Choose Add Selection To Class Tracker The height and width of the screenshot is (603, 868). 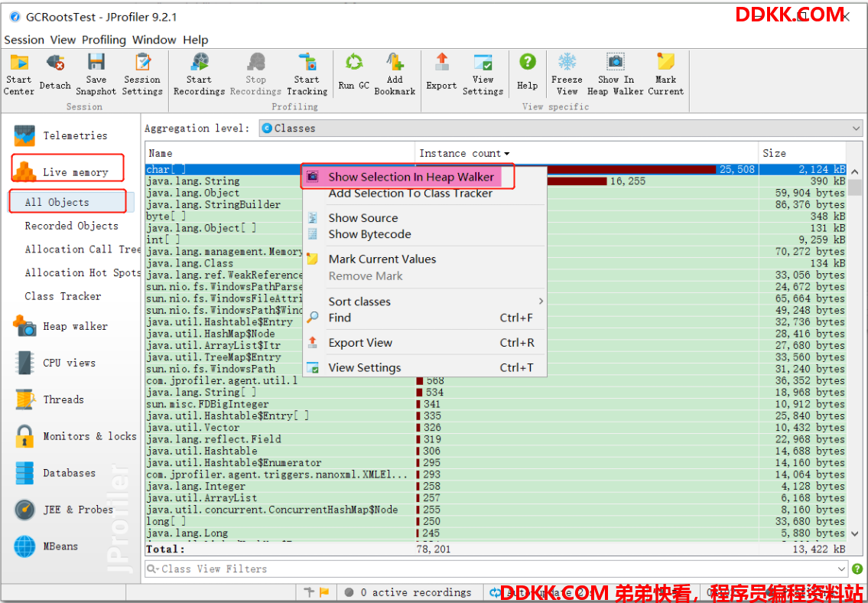point(410,194)
